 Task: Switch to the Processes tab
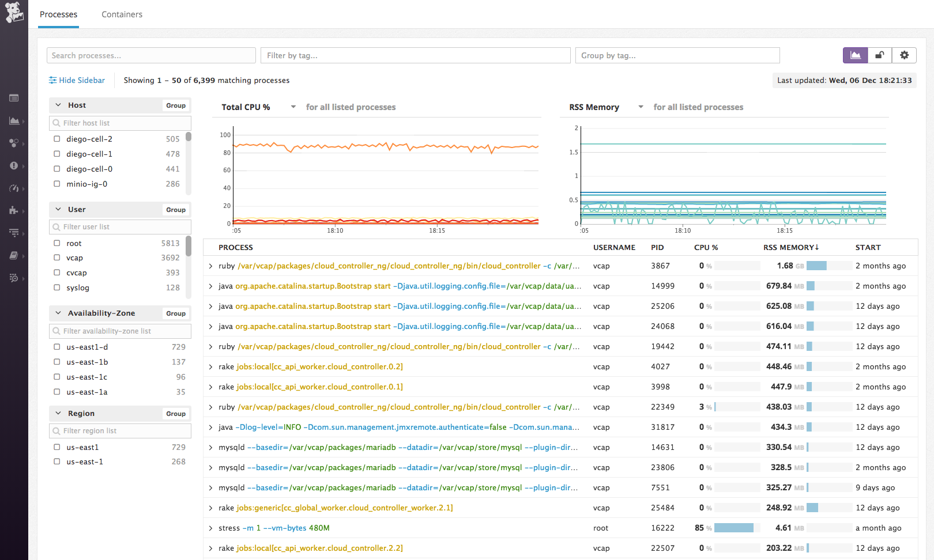[58, 14]
